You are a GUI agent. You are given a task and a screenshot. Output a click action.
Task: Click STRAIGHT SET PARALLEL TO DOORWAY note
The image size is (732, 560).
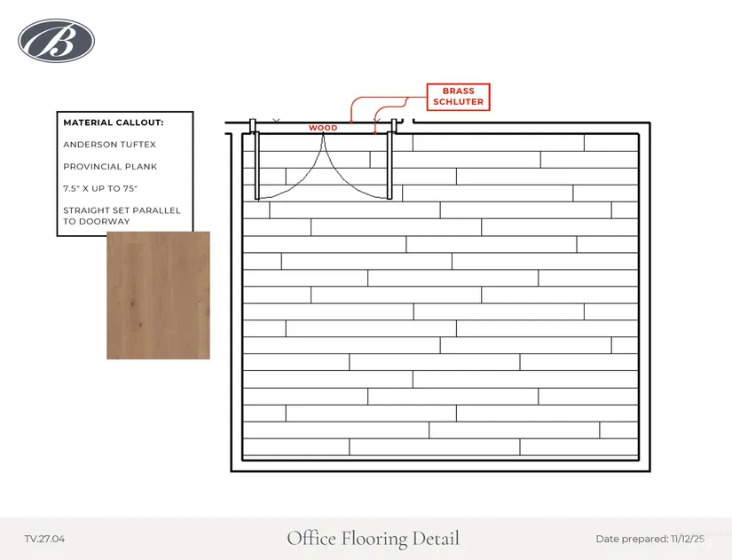coord(122,216)
